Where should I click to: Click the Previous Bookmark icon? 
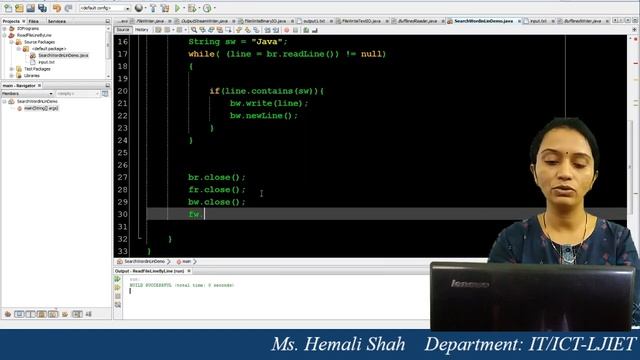tap(239, 30)
